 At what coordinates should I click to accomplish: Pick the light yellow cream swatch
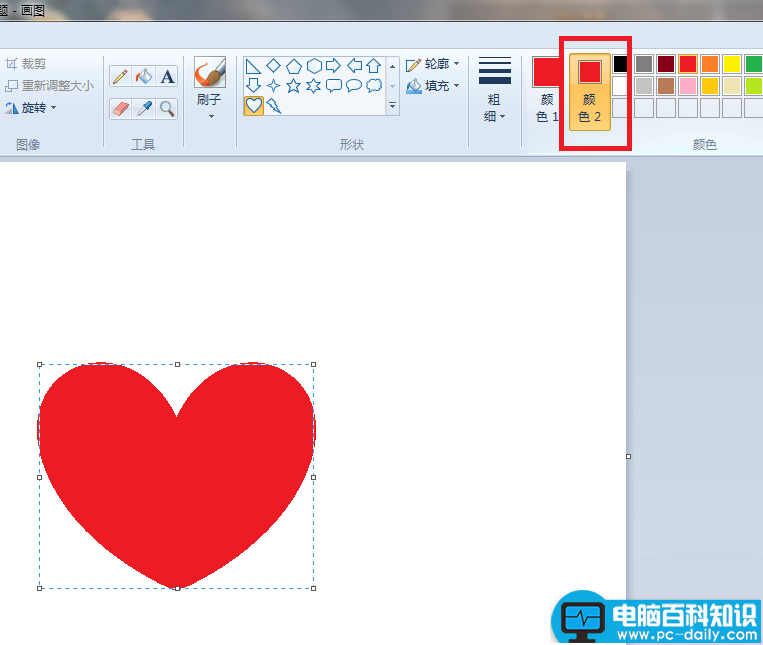[x=731, y=86]
